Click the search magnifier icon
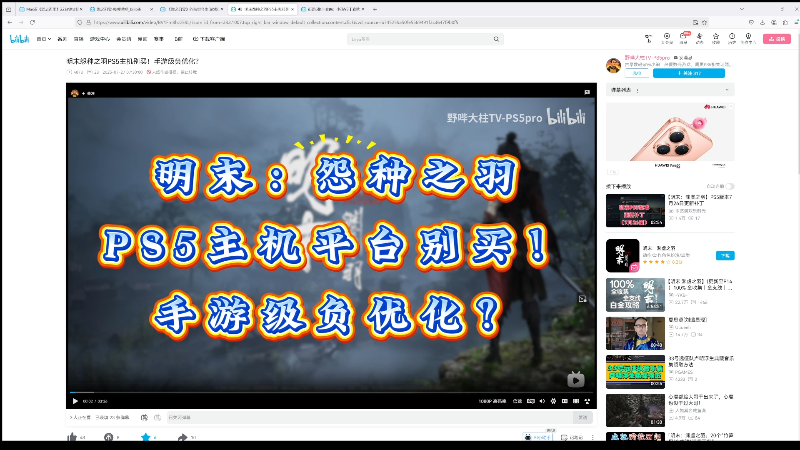Image resolution: width=800 pixels, height=450 pixels. (496, 39)
